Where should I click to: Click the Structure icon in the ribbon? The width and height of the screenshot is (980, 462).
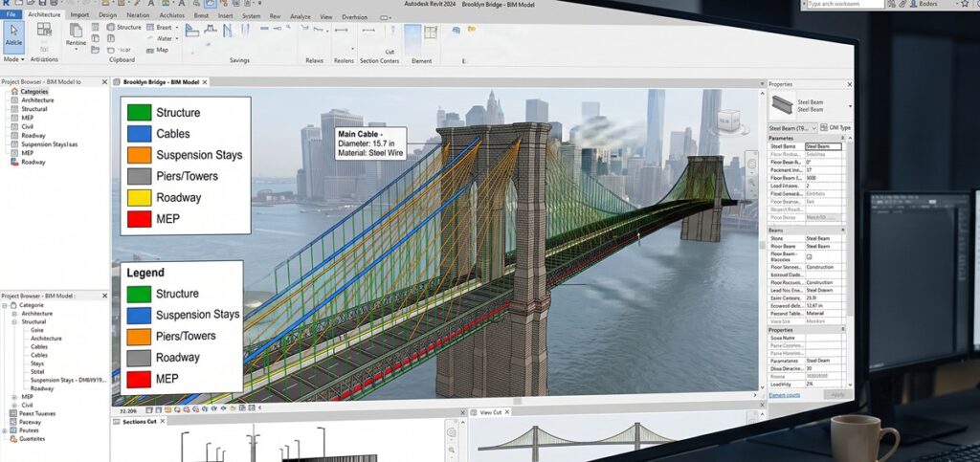[x=111, y=28]
